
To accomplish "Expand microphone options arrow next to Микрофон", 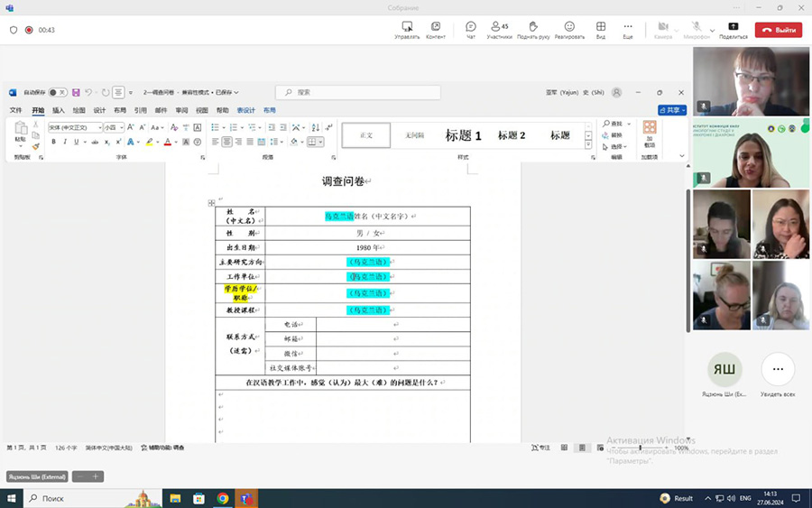I will pyautogui.click(x=713, y=30).
